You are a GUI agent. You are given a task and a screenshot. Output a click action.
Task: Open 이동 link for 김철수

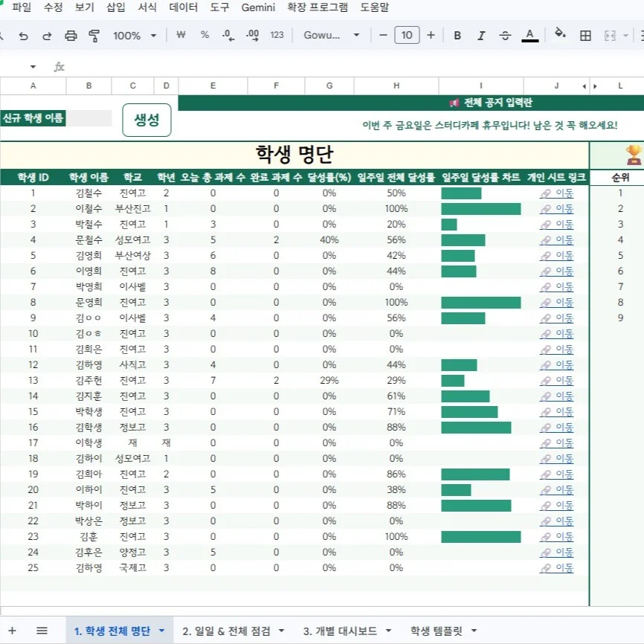[x=557, y=193]
